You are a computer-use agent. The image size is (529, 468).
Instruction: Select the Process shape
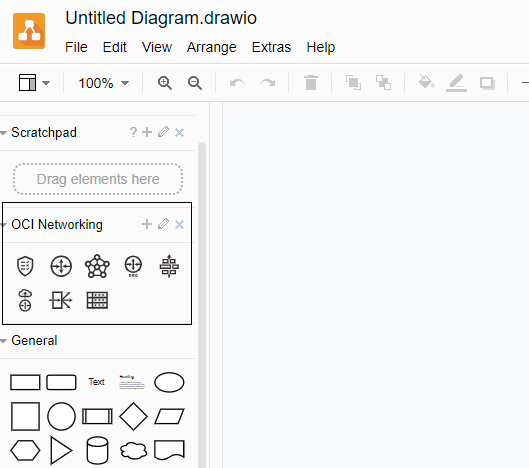97,416
